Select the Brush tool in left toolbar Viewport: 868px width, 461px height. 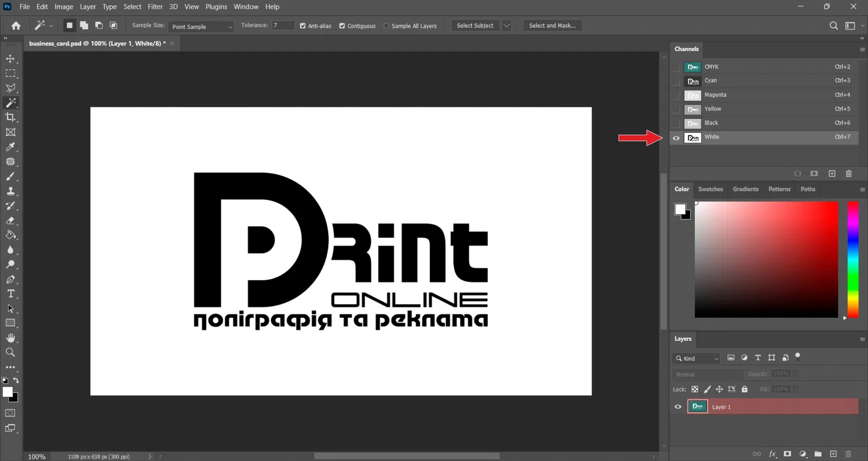pyautogui.click(x=10, y=177)
